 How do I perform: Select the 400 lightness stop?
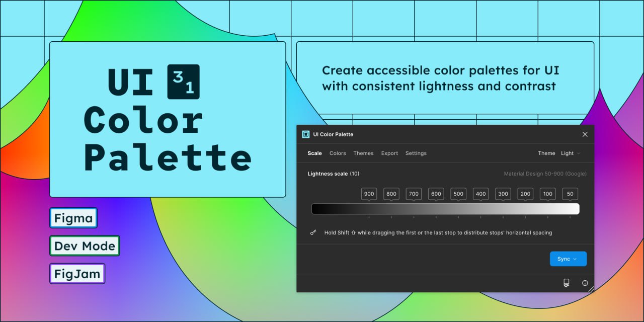tap(480, 194)
